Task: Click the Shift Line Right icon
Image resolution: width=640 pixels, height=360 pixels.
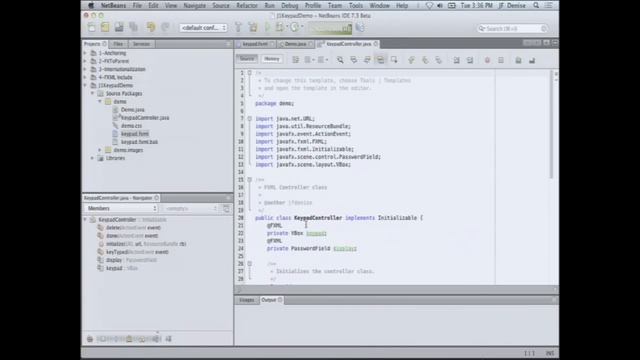Action: [470, 60]
